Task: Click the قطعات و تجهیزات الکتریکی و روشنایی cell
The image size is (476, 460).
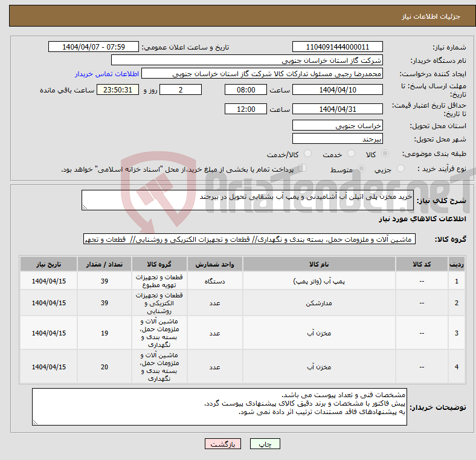Action: (x=159, y=303)
